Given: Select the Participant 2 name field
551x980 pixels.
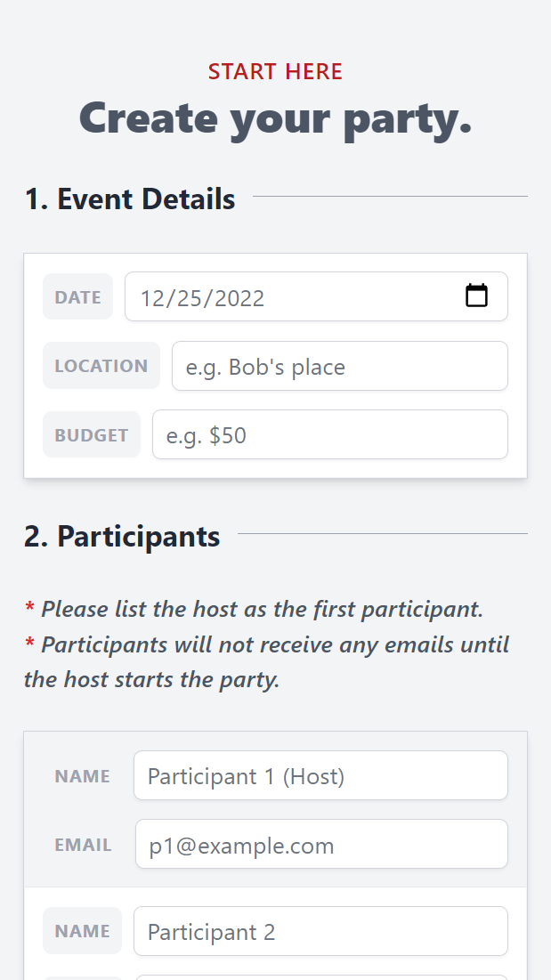Looking at the screenshot, I should (x=320, y=931).
